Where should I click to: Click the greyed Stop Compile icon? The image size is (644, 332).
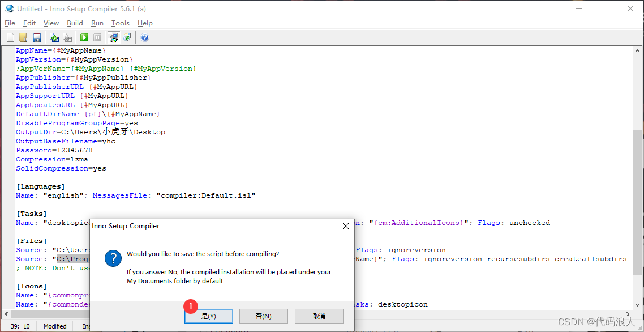67,38
